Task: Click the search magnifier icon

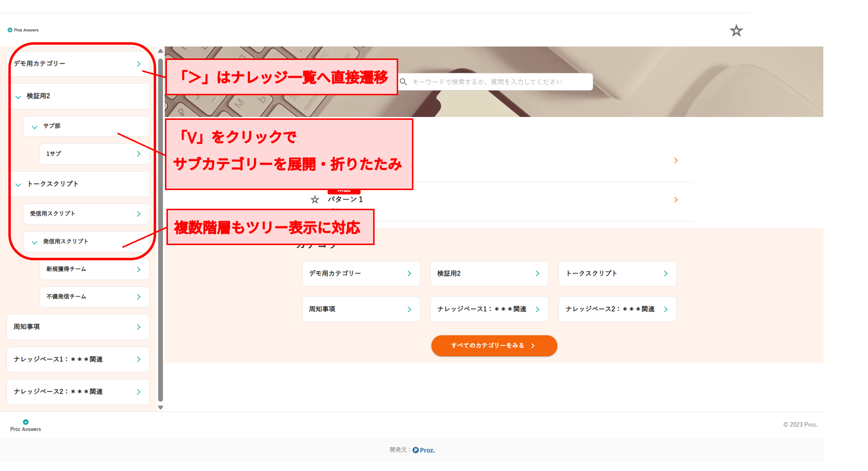Action: pos(403,82)
